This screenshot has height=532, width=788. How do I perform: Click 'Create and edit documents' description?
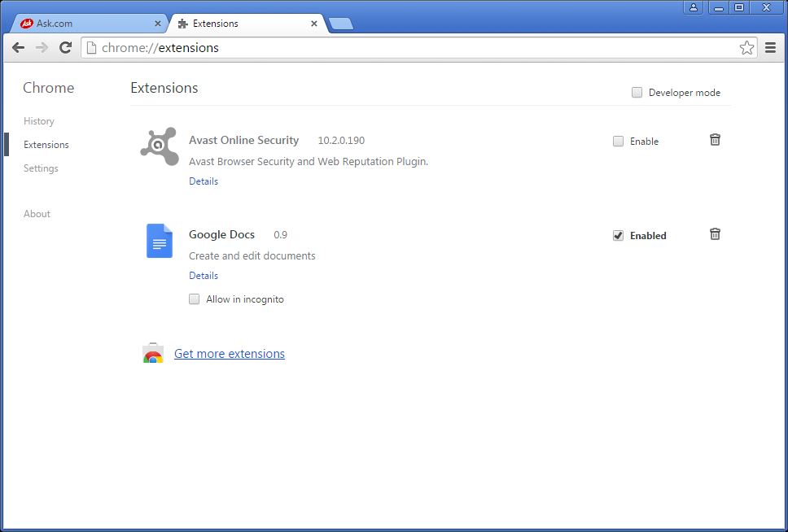(x=252, y=255)
